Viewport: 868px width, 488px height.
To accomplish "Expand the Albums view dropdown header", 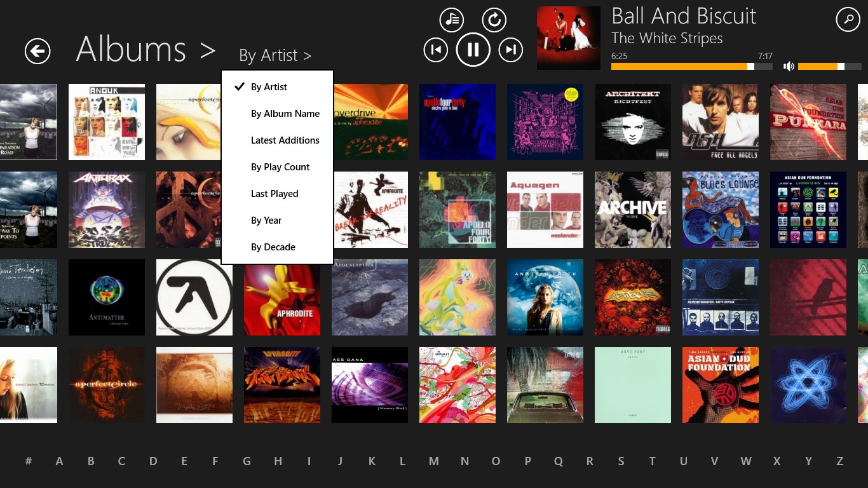I will coord(146,50).
